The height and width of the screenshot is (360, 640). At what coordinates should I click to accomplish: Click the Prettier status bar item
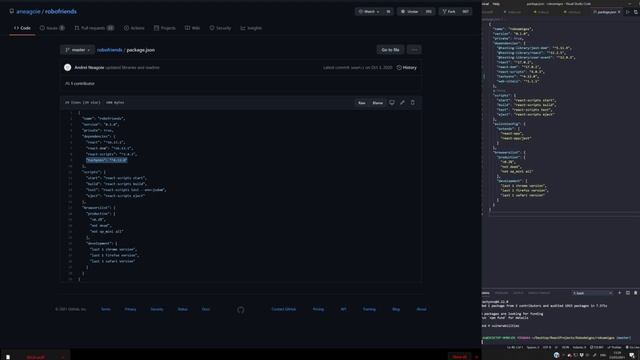click(614, 348)
